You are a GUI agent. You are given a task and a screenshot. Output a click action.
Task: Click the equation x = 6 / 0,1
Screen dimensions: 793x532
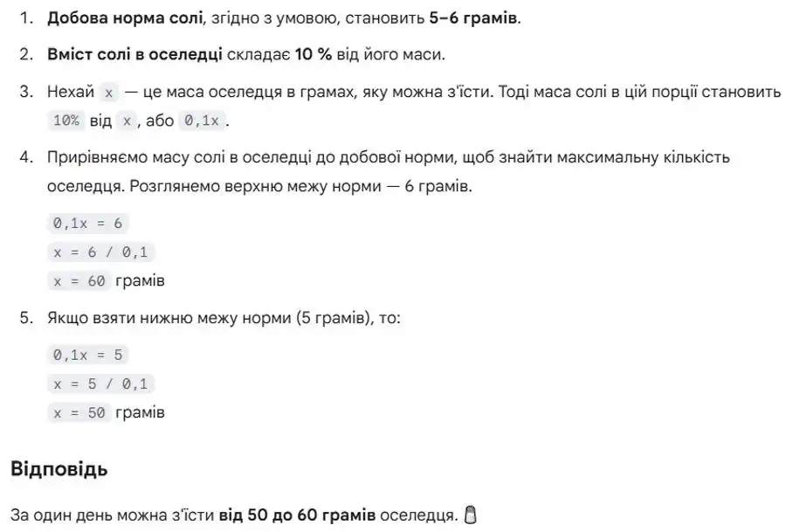(100, 252)
